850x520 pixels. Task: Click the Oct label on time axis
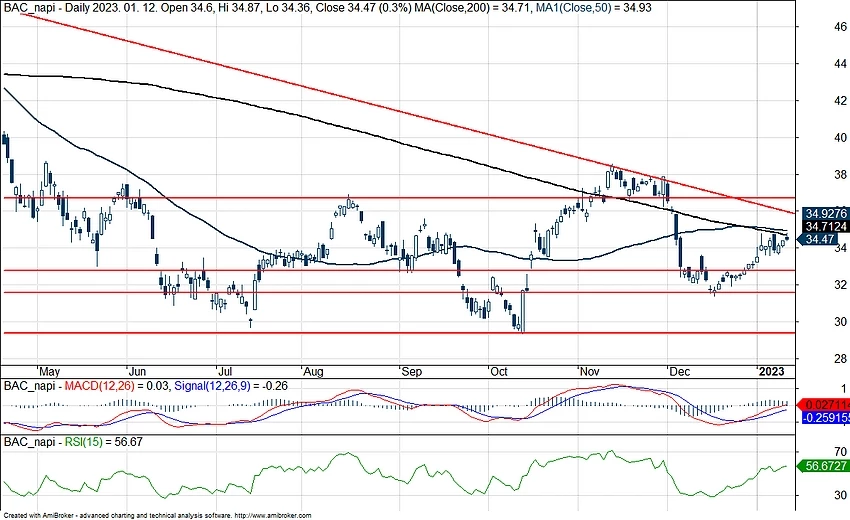click(x=499, y=371)
